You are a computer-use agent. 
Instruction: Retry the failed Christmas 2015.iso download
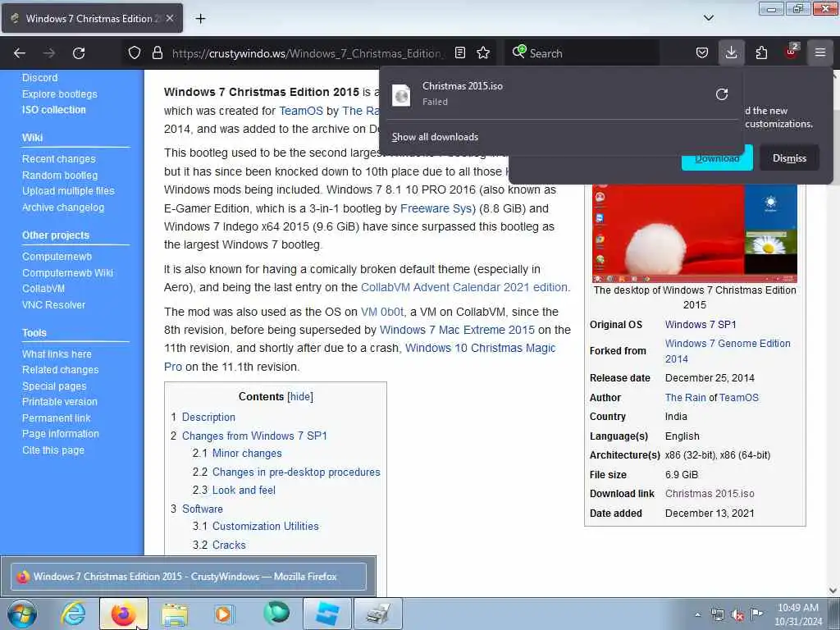point(722,94)
